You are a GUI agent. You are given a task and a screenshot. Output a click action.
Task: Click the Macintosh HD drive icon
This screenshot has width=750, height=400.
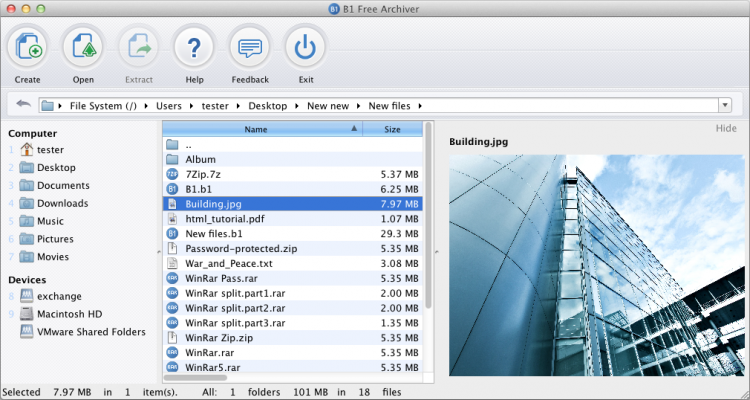[x=27, y=314]
